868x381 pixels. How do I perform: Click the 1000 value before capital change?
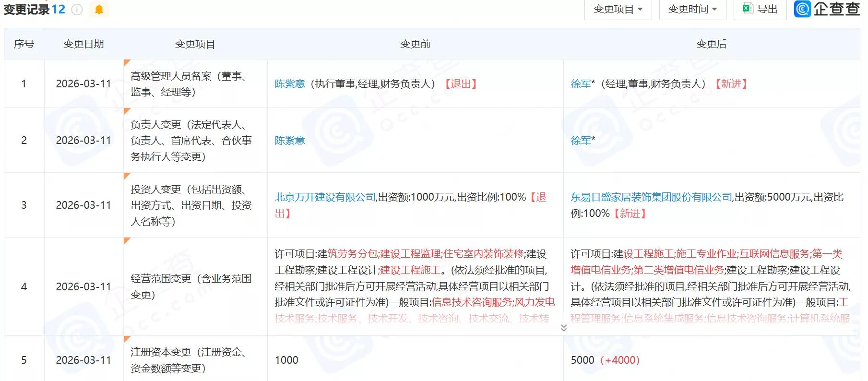point(286,360)
